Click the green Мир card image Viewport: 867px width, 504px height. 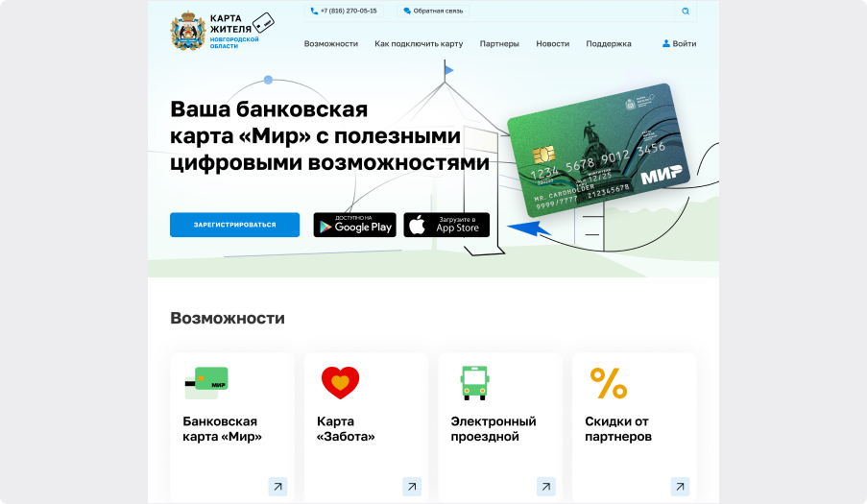pyautogui.click(x=598, y=150)
